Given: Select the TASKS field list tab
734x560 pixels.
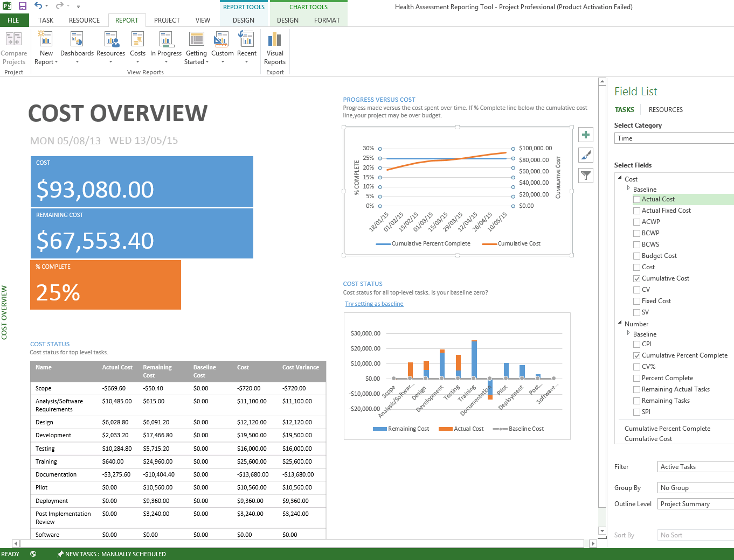Looking at the screenshot, I should [x=624, y=109].
